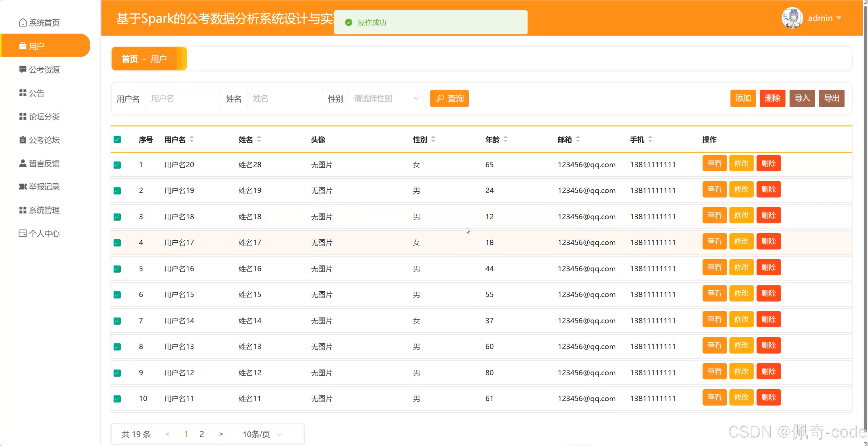Click the person icon for 留言反馈
The image size is (868, 446).
(x=23, y=163)
